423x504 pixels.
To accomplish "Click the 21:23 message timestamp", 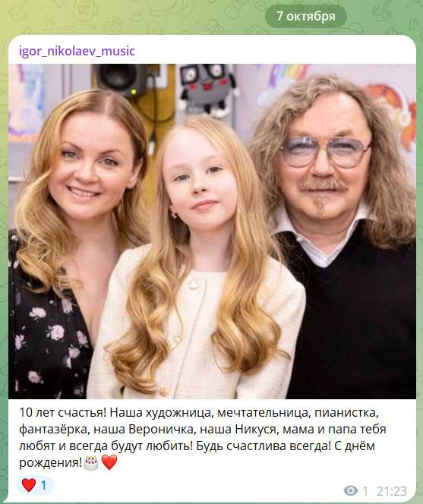I will click(x=392, y=491).
